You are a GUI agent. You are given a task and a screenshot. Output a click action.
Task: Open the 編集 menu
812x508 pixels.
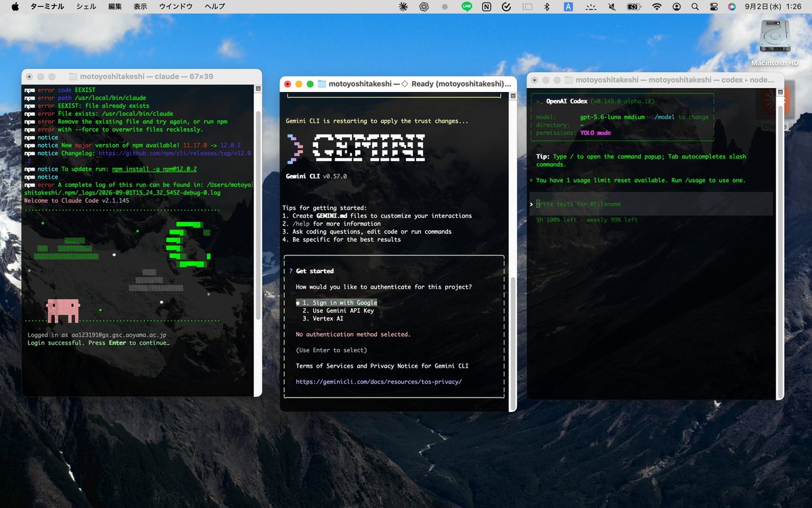(115, 6)
